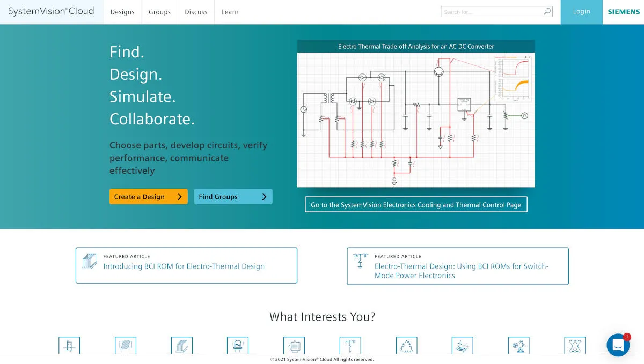The width and height of the screenshot is (644, 364).
Task: Click the Create a Design button label
Action: 139,197
